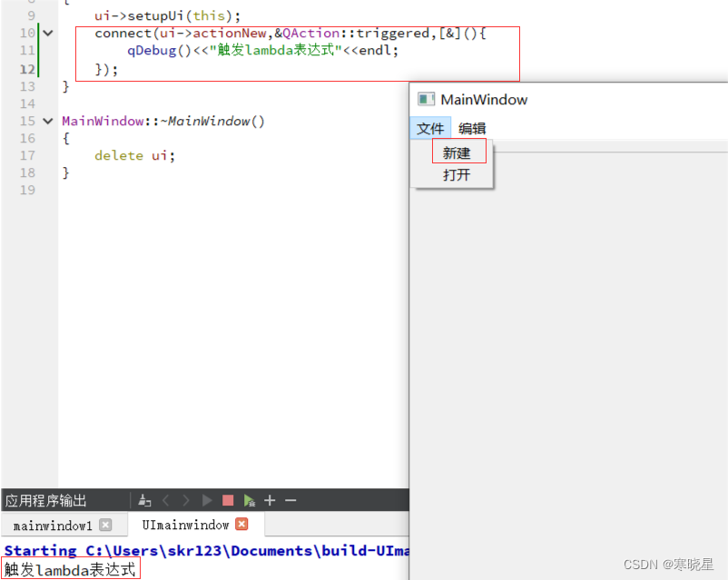Viewport: 728px width, 580px height.
Task: Click the "delete ui;" statement
Action: 134,155
